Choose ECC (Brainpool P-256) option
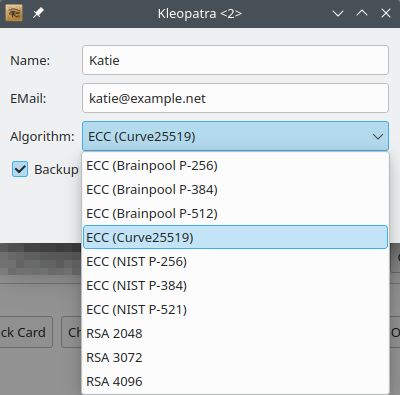This screenshot has width=400, height=395. (x=235, y=165)
